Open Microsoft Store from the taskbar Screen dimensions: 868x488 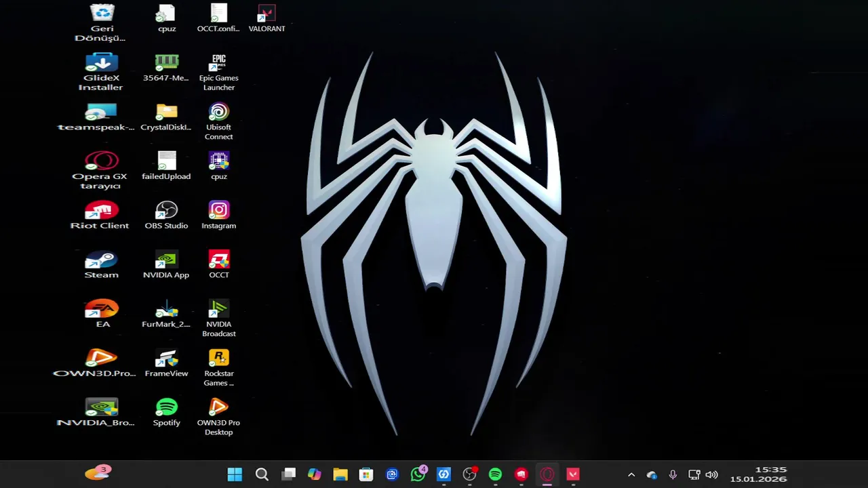pyautogui.click(x=366, y=474)
